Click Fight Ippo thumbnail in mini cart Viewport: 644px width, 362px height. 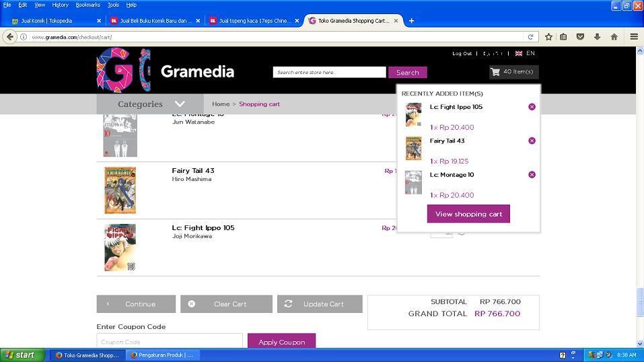[x=413, y=114]
